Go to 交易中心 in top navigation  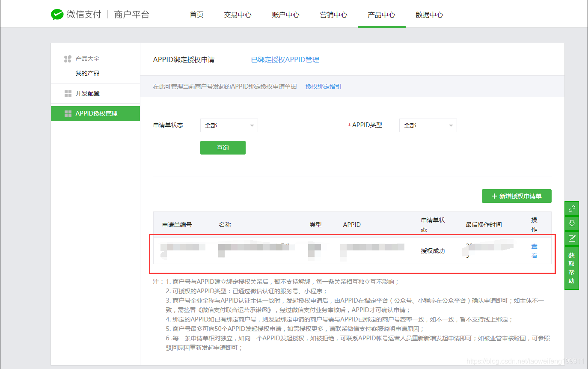[238, 15]
